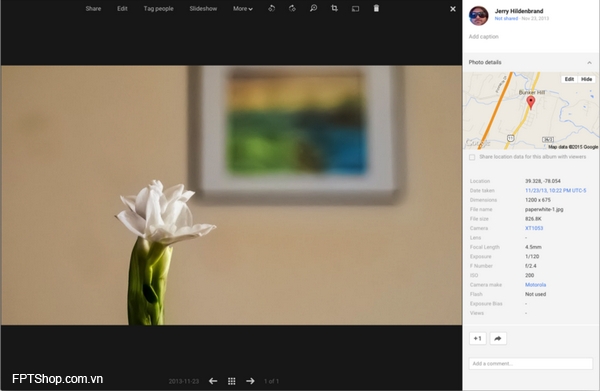Click the flower photo
Screen dimensions: 600x391
coord(232,195)
